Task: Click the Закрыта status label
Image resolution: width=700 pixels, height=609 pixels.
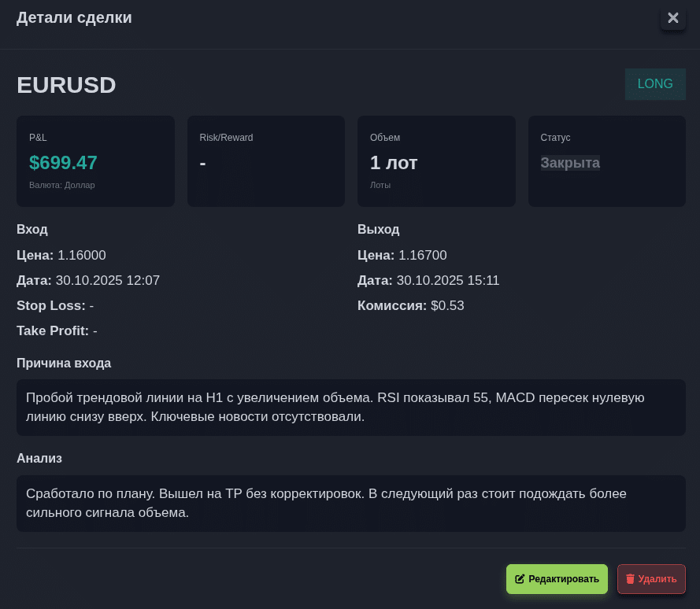Action: [x=570, y=163]
